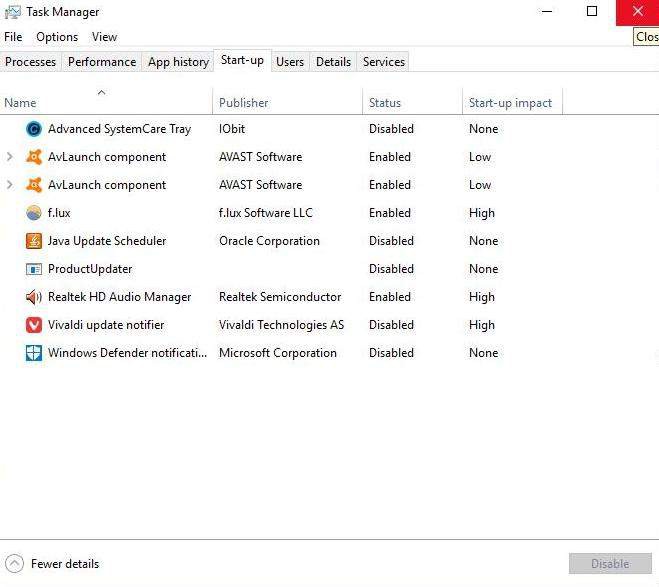The width and height of the screenshot is (659, 587).
Task: Select the Start-up tab
Action: [243, 61]
